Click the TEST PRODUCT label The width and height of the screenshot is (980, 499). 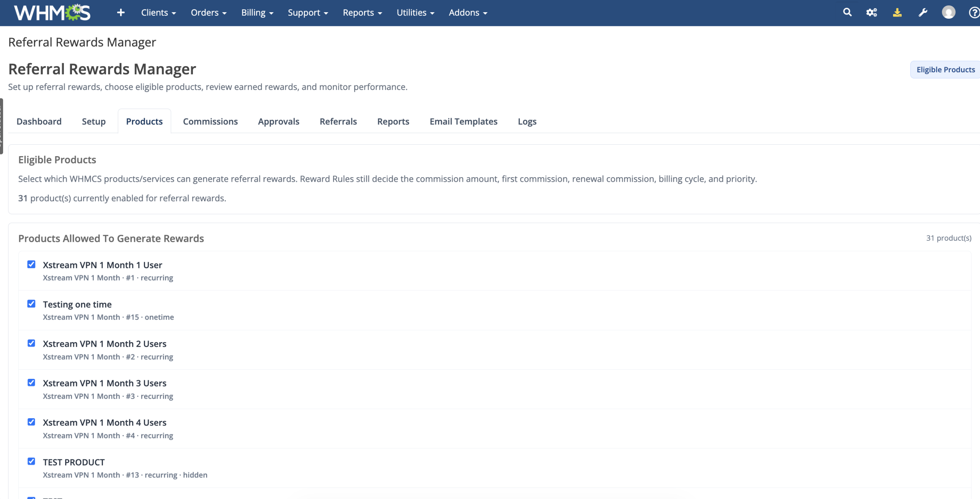tap(74, 462)
